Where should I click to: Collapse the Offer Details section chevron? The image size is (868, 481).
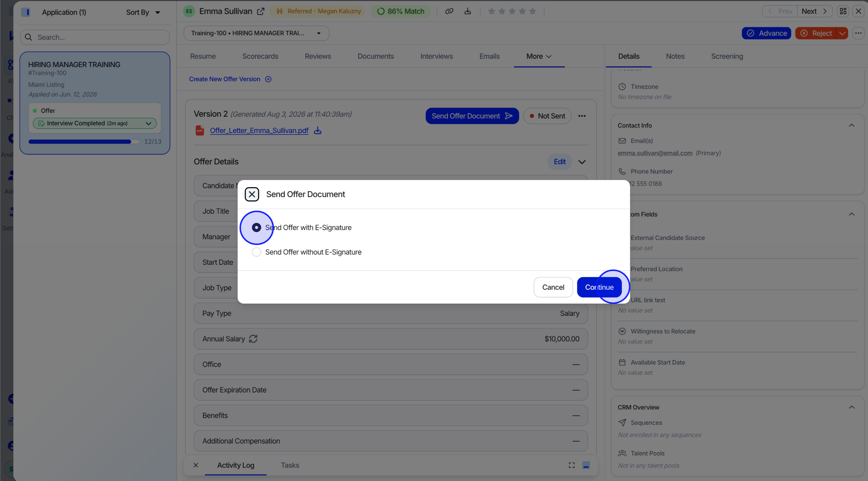[582, 162]
